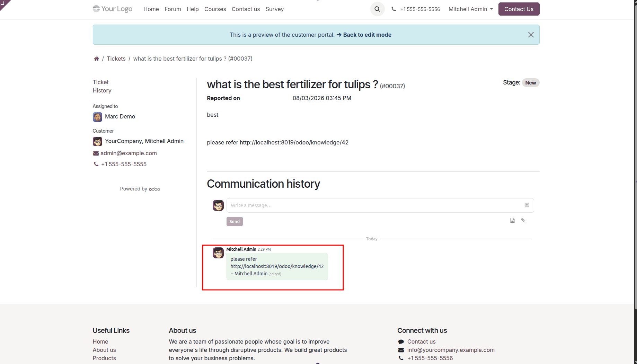The image size is (637, 364).
Task: Click the New stage badge
Action: [530, 82]
